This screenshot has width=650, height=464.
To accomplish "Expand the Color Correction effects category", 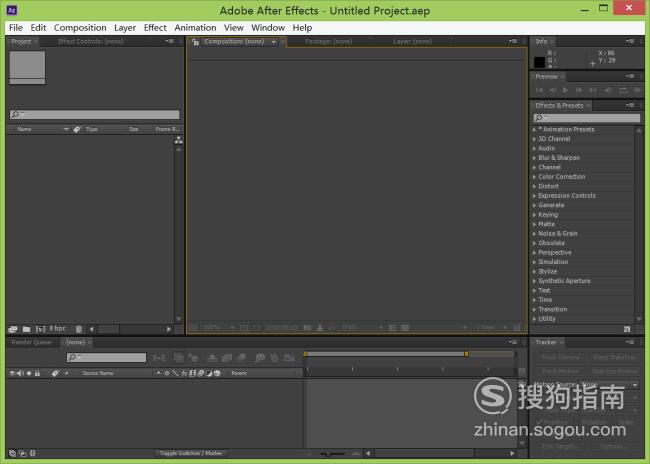I will 534,177.
